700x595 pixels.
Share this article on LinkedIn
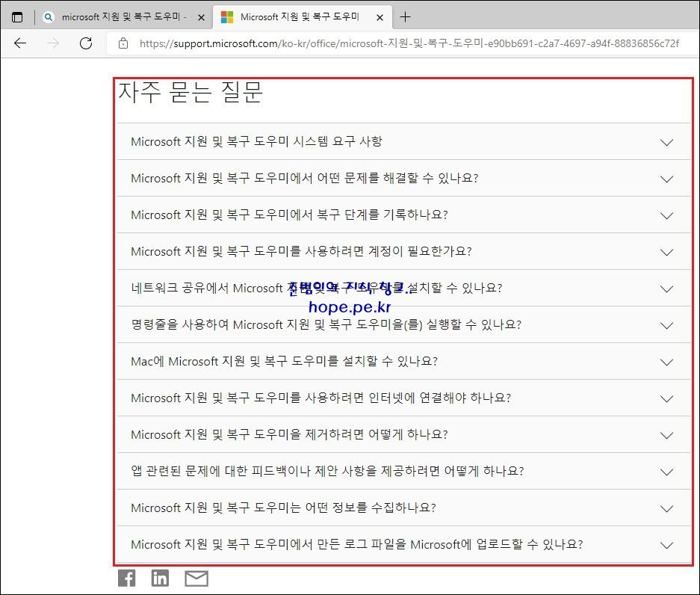[160, 578]
